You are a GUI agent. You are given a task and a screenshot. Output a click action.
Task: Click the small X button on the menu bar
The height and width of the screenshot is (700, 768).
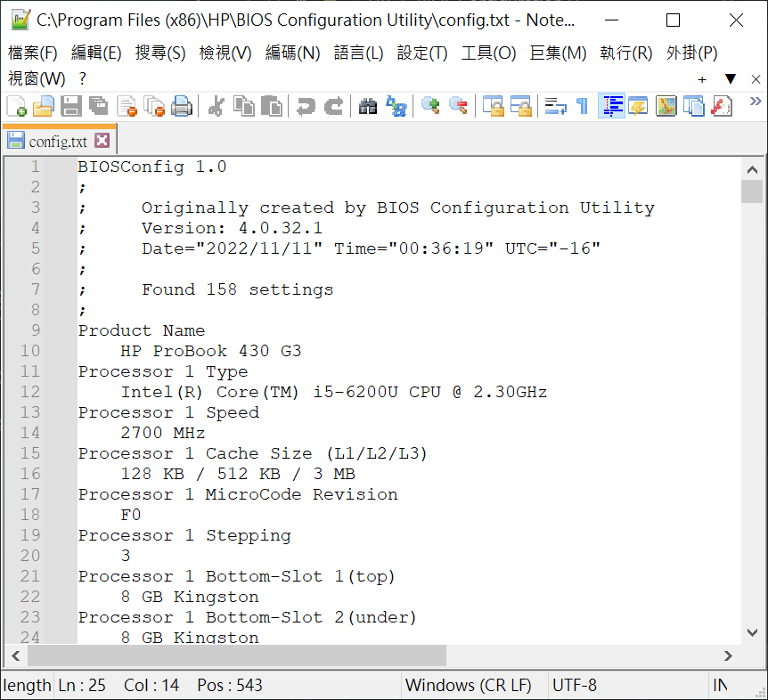coord(756,79)
